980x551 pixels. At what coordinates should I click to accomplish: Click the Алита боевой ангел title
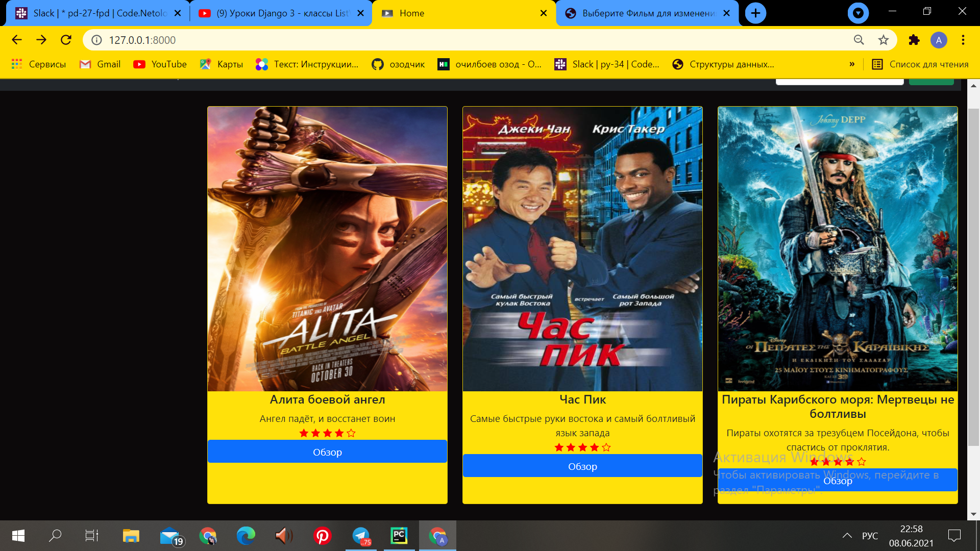tap(327, 399)
